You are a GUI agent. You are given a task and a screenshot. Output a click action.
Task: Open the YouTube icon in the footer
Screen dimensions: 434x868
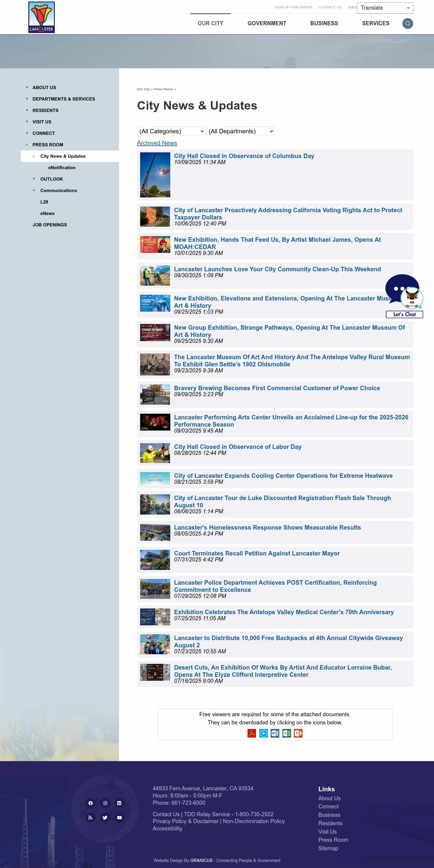pyautogui.click(x=119, y=817)
